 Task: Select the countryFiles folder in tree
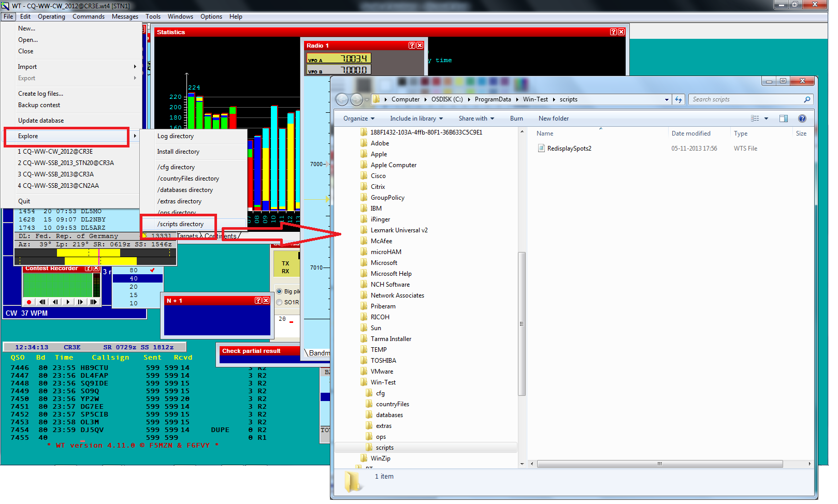[x=392, y=404]
